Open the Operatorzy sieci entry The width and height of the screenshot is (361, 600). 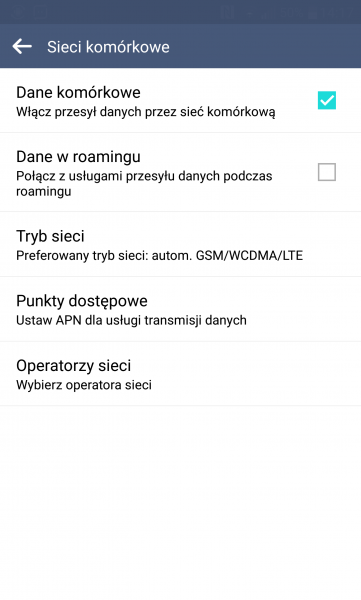click(180, 373)
